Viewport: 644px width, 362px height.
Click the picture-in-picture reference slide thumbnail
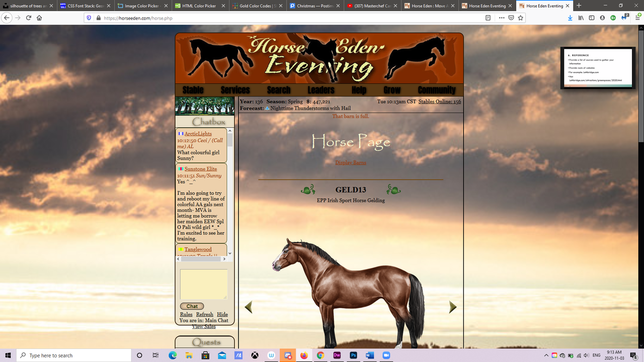pyautogui.click(x=598, y=68)
